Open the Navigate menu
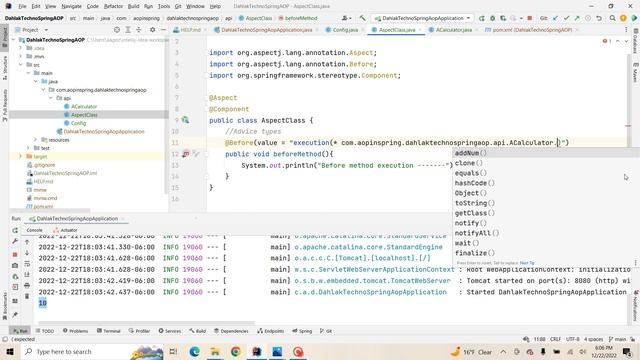Viewport: 640px width, 360px height. (71, 6)
